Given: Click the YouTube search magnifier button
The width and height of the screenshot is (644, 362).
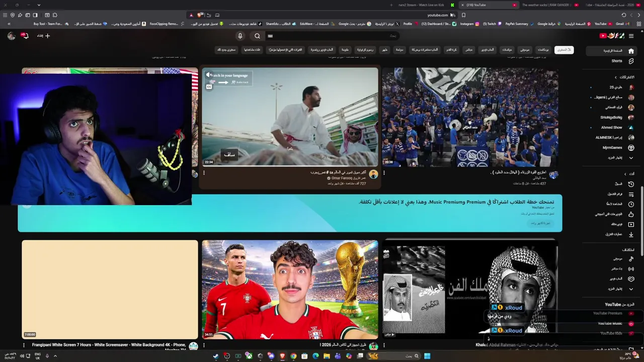Looking at the screenshot, I should (x=257, y=36).
